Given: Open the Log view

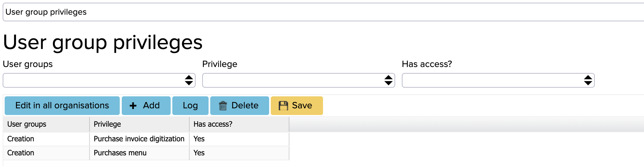Looking at the screenshot, I should [x=190, y=106].
